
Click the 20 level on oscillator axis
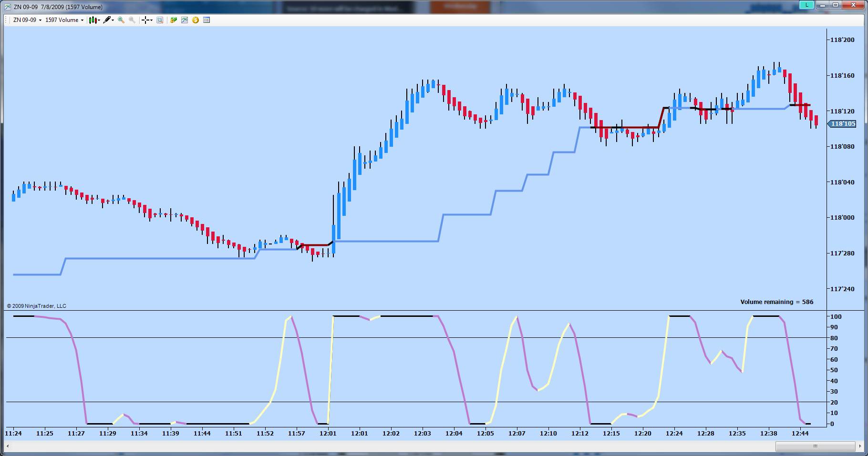pyautogui.click(x=834, y=402)
